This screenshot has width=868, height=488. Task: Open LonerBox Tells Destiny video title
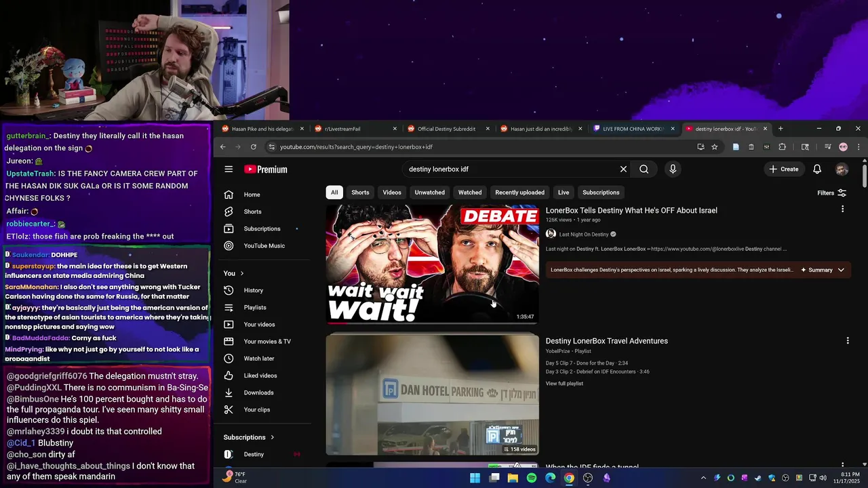[631, 210]
